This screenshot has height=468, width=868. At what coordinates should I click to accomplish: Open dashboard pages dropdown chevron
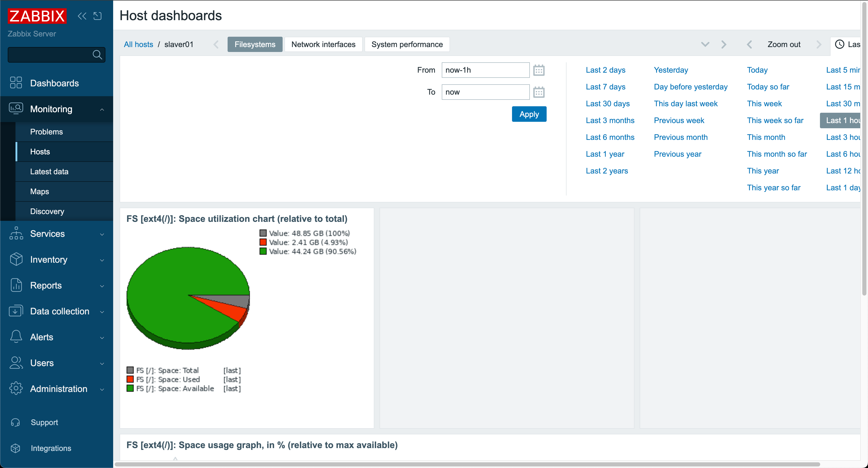pos(705,44)
